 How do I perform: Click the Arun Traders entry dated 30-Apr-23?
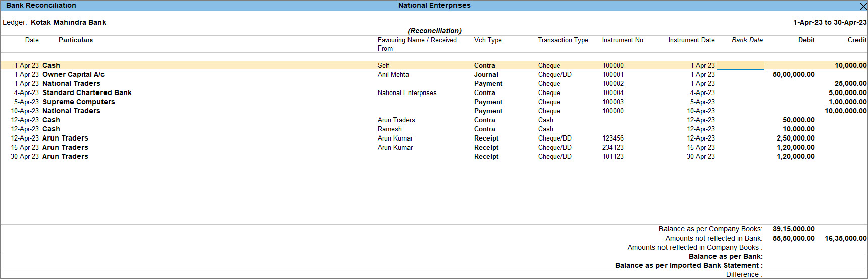tap(434, 156)
